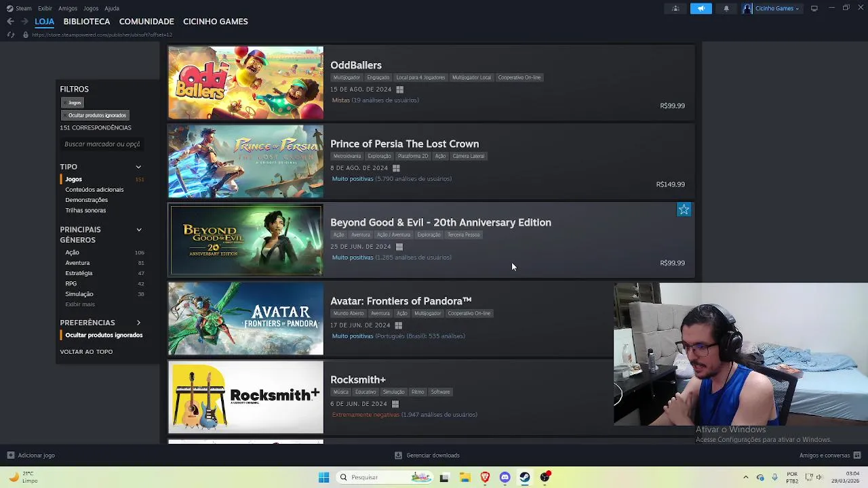
Task: Open the friends icon in the top bar
Action: point(675,9)
